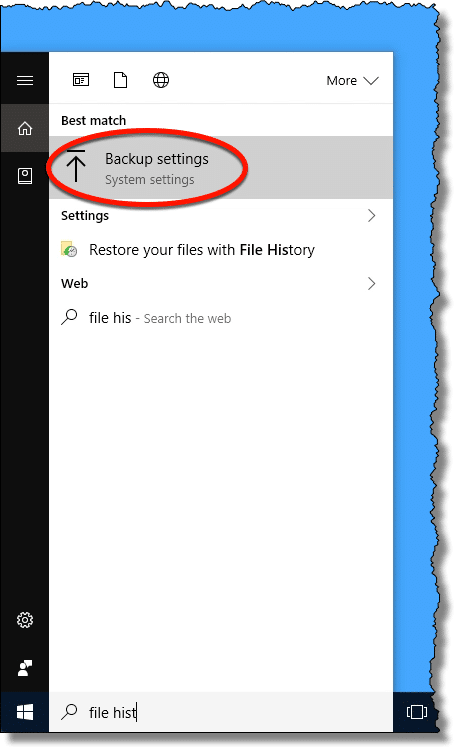
Task: Click the search box containing file hist
Action: [221, 712]
